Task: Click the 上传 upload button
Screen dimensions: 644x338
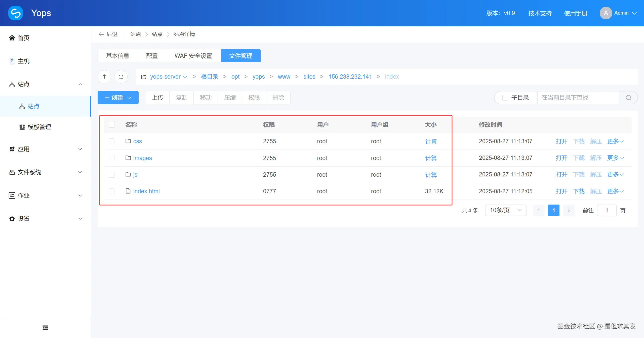Action: tap(157, 98)
